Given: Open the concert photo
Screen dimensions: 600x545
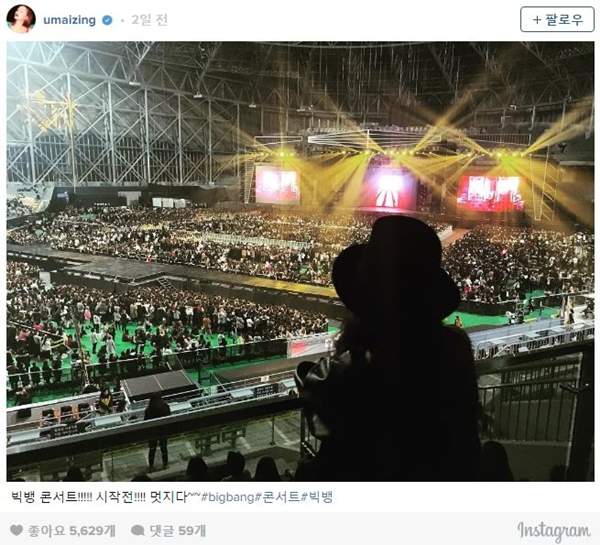Looking at the screenshot, I should [x=300, y=261].
